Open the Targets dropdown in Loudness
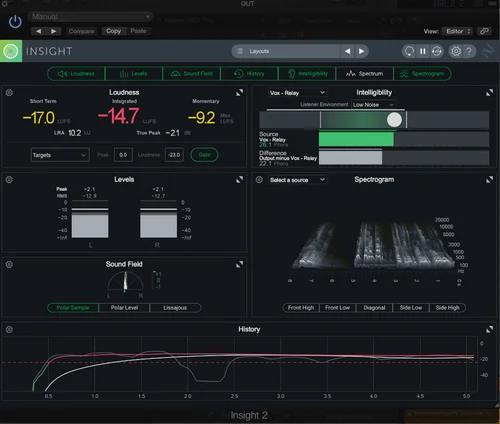The image size is (500, 424). (x=60, y=155)
